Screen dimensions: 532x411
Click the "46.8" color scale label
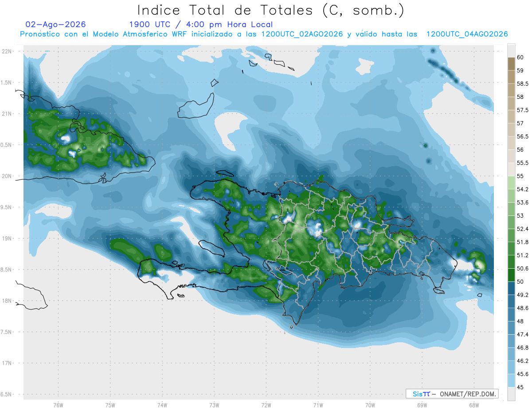pos(523,348)
